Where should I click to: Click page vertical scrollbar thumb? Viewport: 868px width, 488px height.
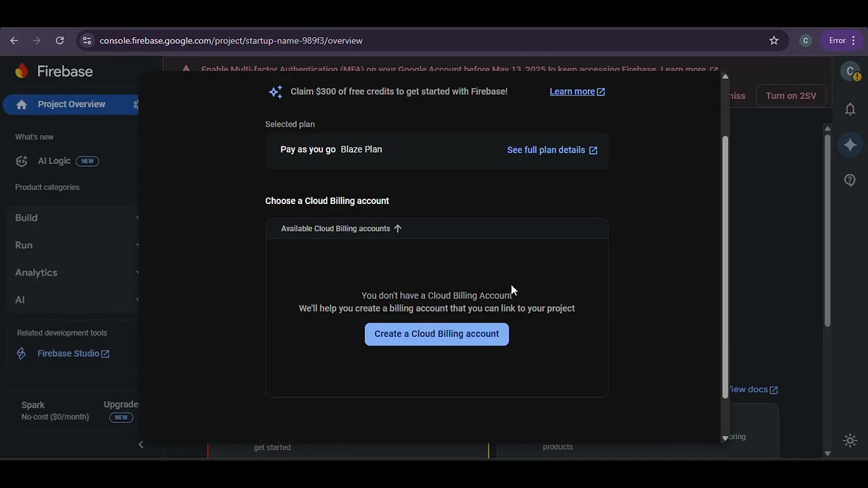click(x=827, y=230)
